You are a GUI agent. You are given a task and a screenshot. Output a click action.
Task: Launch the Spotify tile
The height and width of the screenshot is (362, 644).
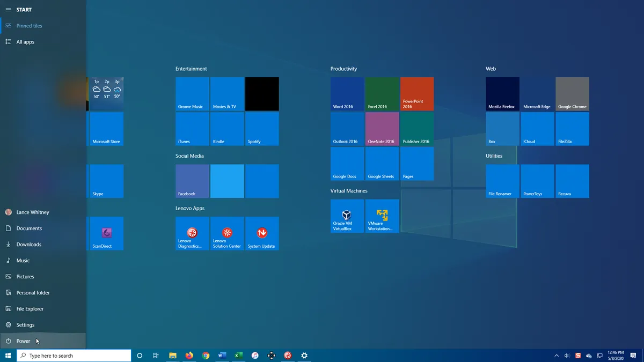pos(262,129)
